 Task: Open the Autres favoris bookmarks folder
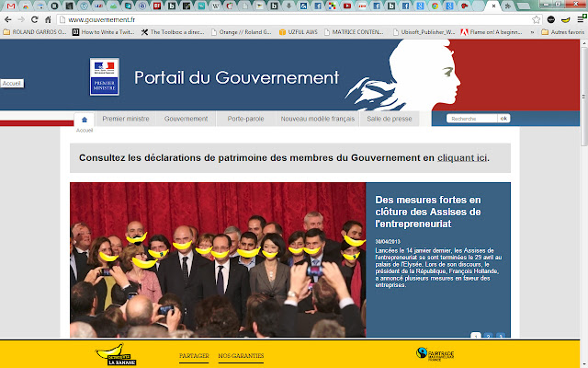coord(562,32)
